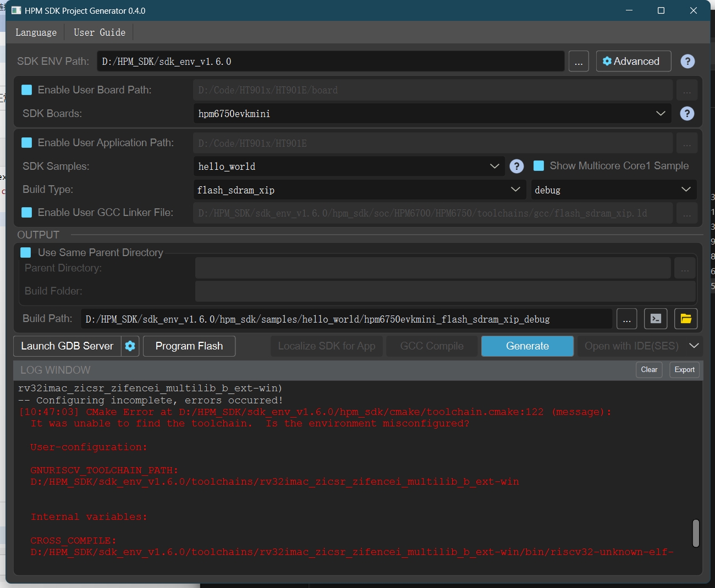The height and width of the screenshot is (588, 715).
Task: Expand the Open with IDE dropdown arrow
Action: pos(694,346)
